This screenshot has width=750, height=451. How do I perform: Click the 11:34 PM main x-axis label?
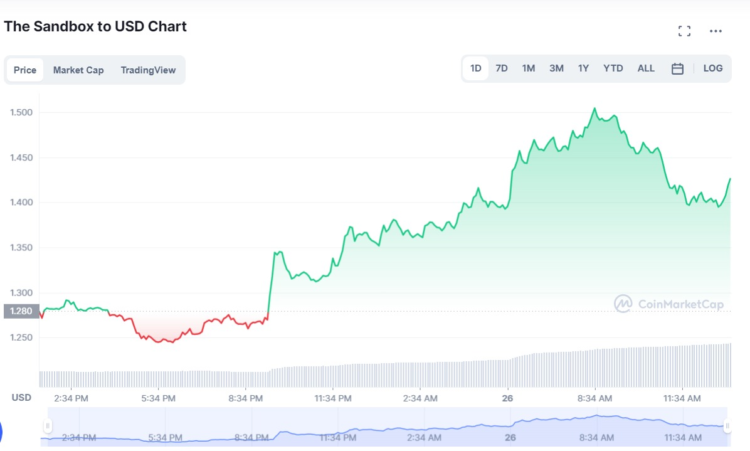(333, 398)
